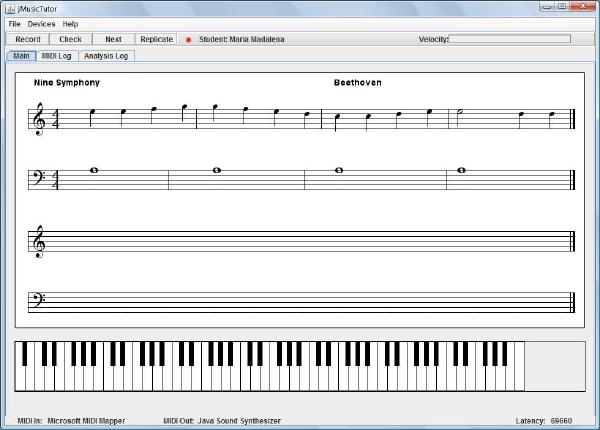Click the second whole note in bass staff
Screen dimensions: 600x430
(217, 170)
